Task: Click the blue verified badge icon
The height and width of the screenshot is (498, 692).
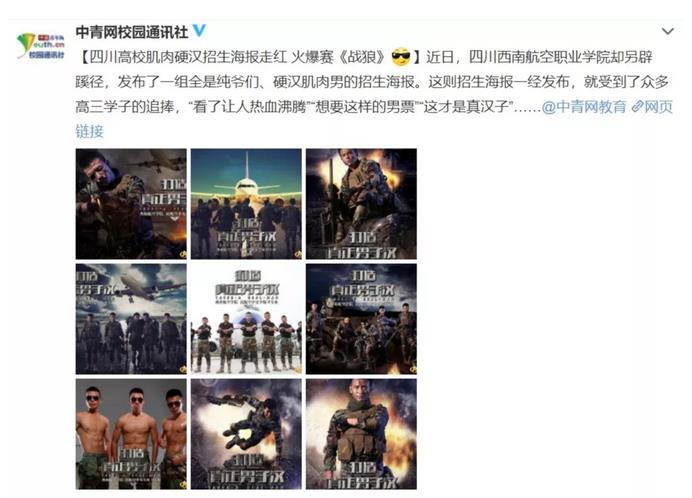Action: [199, 30]
